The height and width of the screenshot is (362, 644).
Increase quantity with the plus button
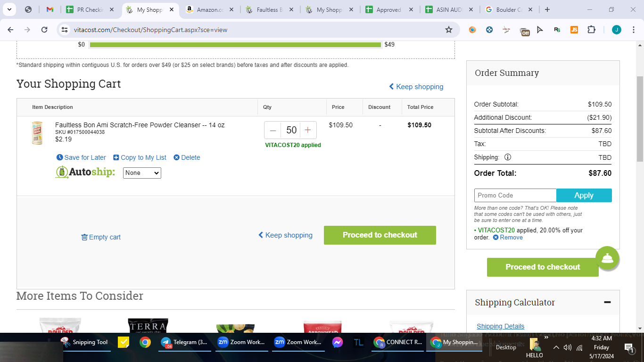tap(308, 130)
